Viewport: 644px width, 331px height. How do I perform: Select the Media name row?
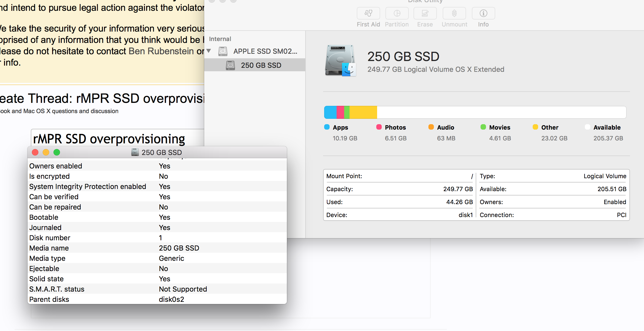tap(157, 248)
